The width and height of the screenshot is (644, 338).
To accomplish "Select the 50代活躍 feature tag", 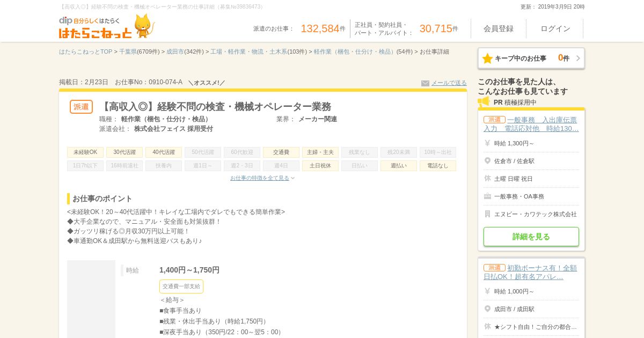I will tap(203, 152).
